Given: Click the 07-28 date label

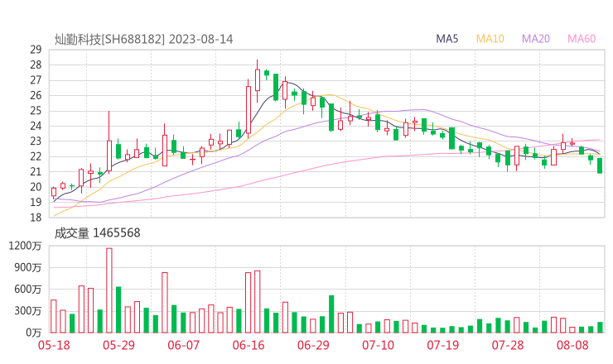Looking at the screenshot, I should tap(508, 345).
